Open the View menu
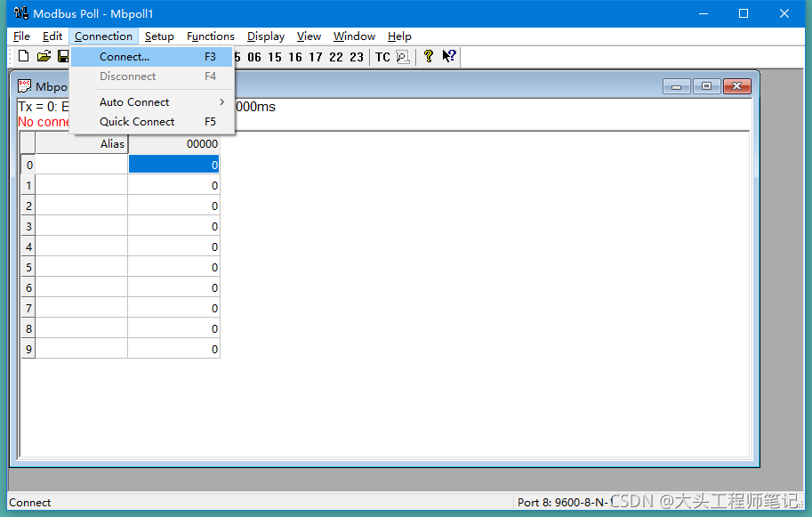Image resolution: width=812 pixels, height=517 pixels. [x=309, y=36]
